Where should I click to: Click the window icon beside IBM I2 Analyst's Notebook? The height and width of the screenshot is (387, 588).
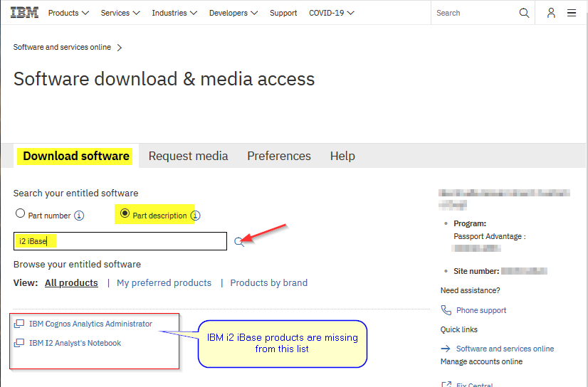(x=19, y=343)
